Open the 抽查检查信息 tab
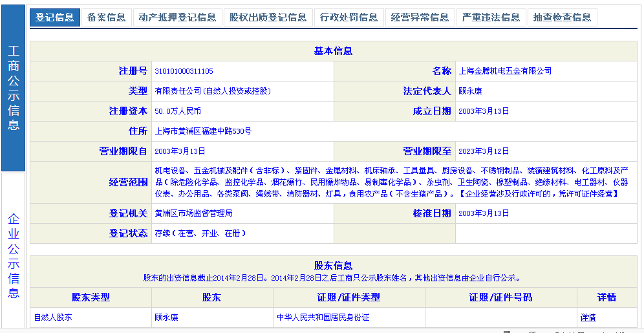644x333 pixels. (x=562, y=17)
